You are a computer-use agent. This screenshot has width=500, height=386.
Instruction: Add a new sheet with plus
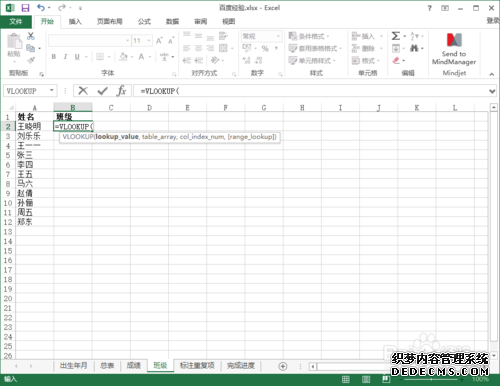pyautogui.click(x=283, y=366)
